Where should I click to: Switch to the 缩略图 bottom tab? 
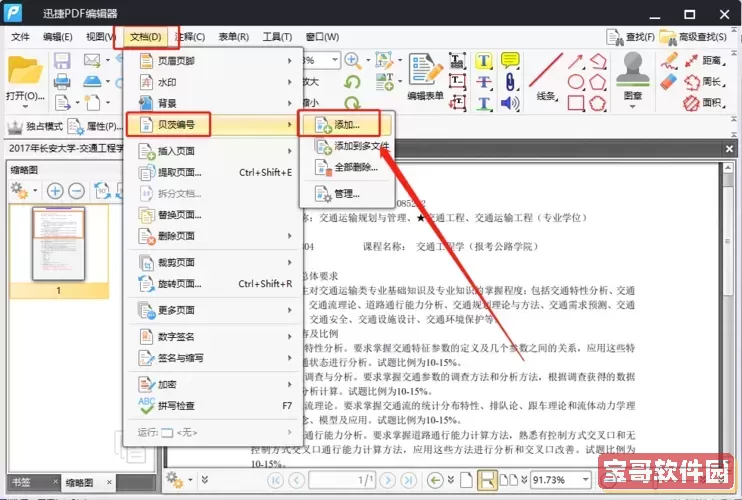[79, 482]
